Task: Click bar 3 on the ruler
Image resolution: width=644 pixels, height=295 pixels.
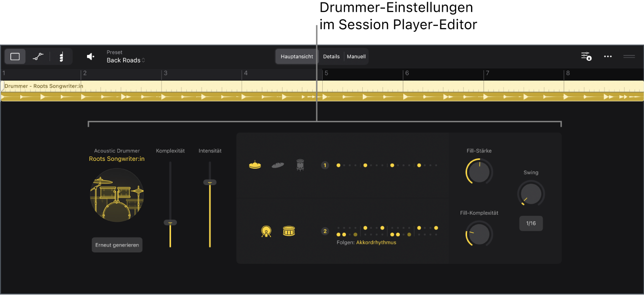Action: click(165, 73)
